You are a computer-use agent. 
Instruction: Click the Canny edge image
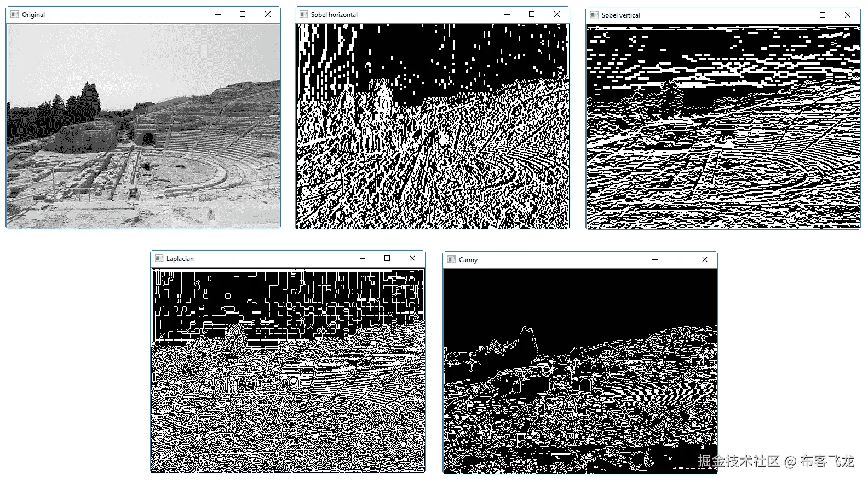point(580,371)
